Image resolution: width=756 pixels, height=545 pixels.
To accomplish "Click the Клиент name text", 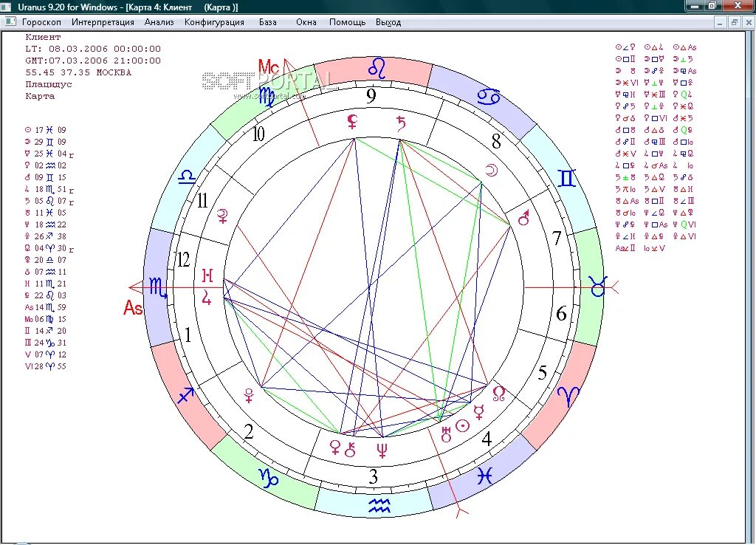I will coord(43,37).
